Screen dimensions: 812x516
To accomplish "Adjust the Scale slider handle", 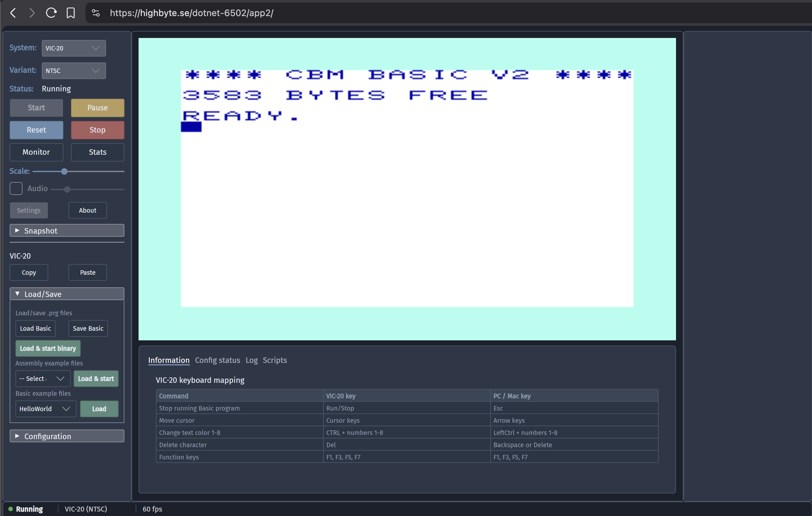I will point(64,171).
